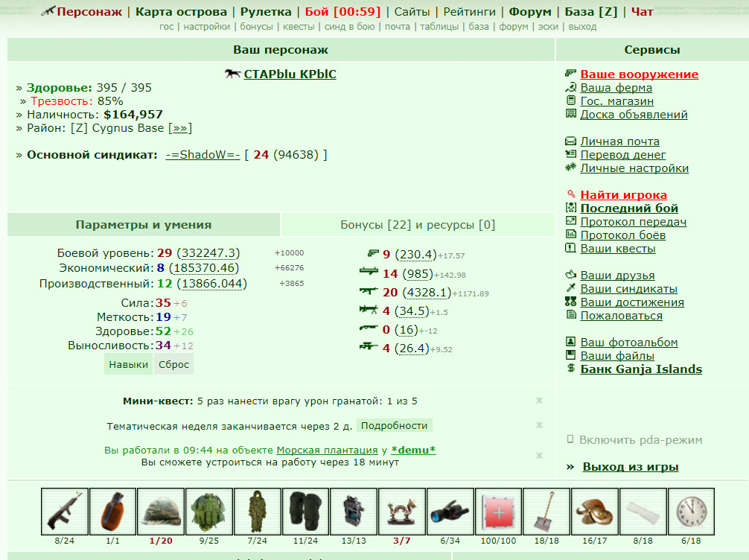Dismiss the Мини-квест notification with its x

(x=539, y=401)
